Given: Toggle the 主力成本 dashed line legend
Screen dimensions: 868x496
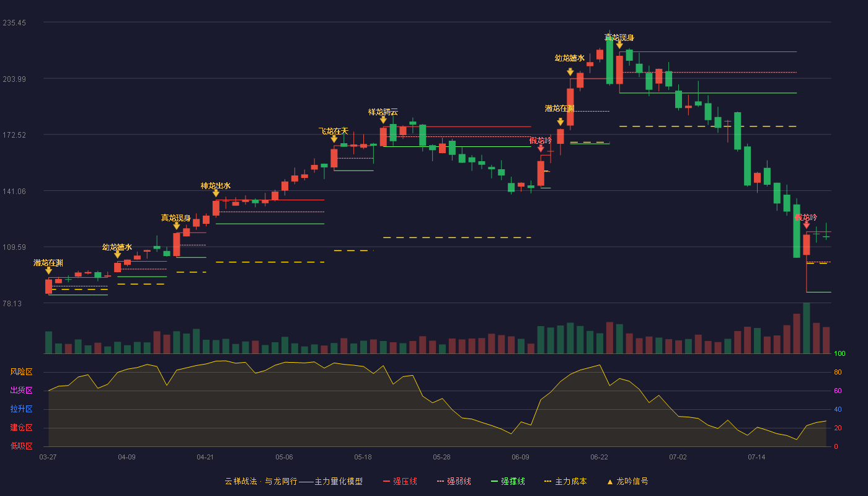Looking at the screenshot, I should pos(565,481).
